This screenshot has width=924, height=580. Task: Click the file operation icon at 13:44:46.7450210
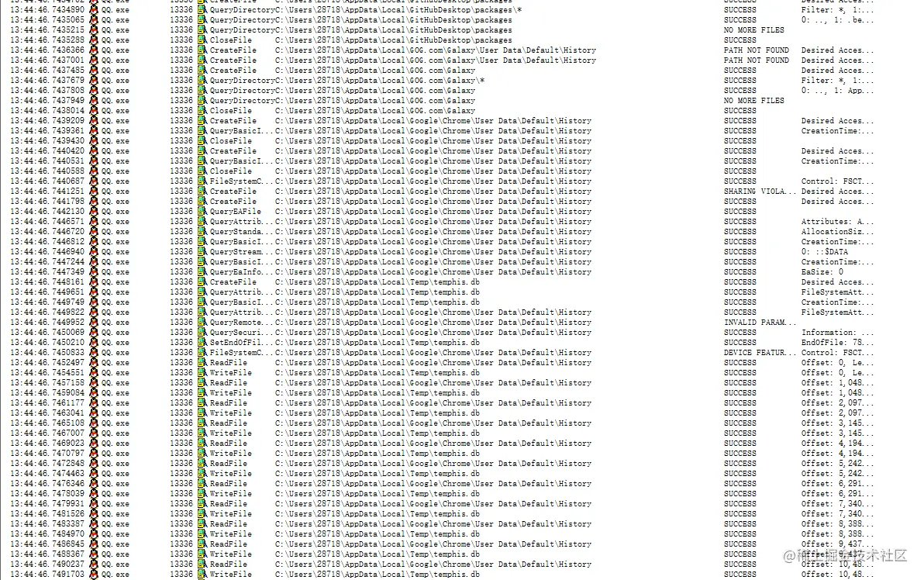coord(202,343)
